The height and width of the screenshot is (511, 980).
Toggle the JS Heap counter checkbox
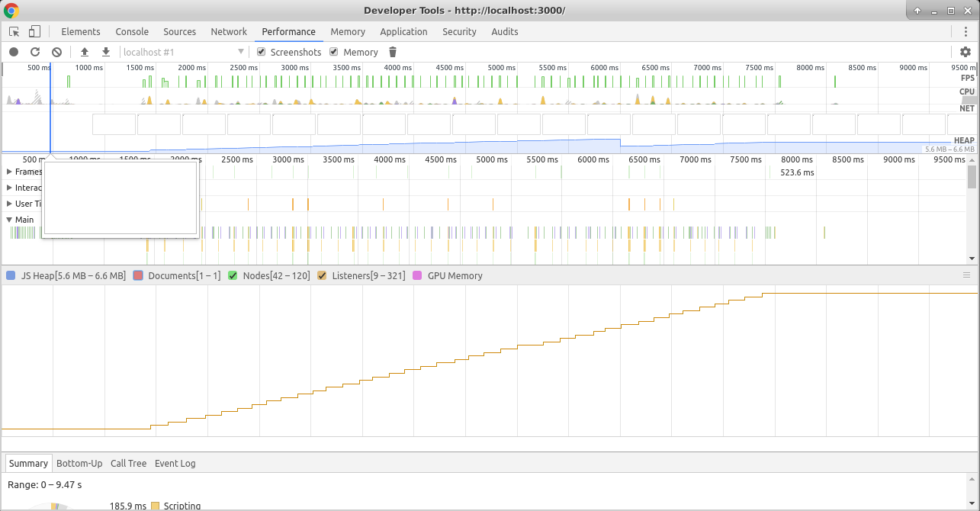point(11,275)
